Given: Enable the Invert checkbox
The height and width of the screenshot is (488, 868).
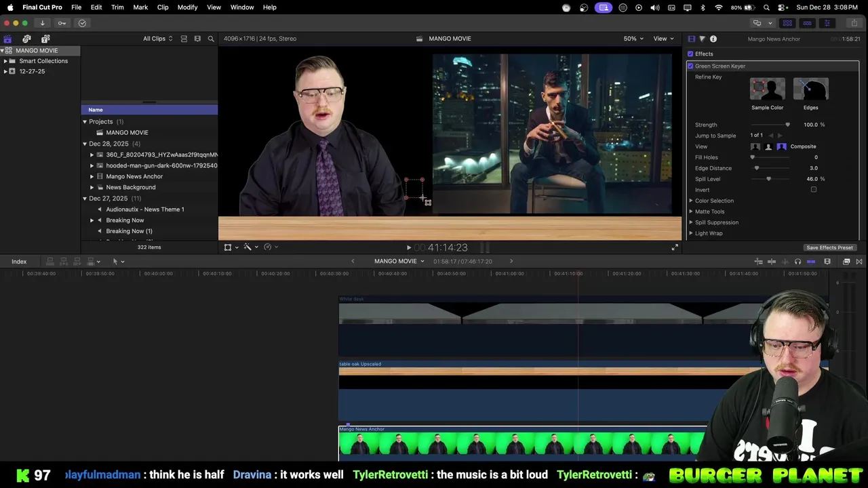Looking at the screenshot, I should (814, 190).
